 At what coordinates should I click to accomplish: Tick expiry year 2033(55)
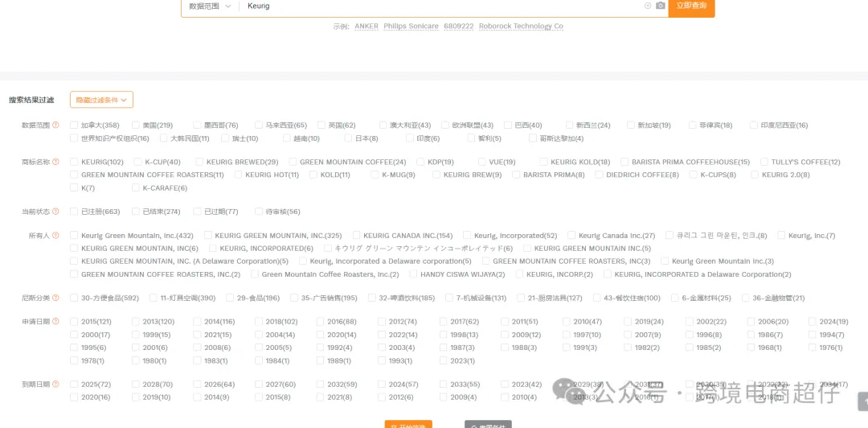click(x=444, y=385)
